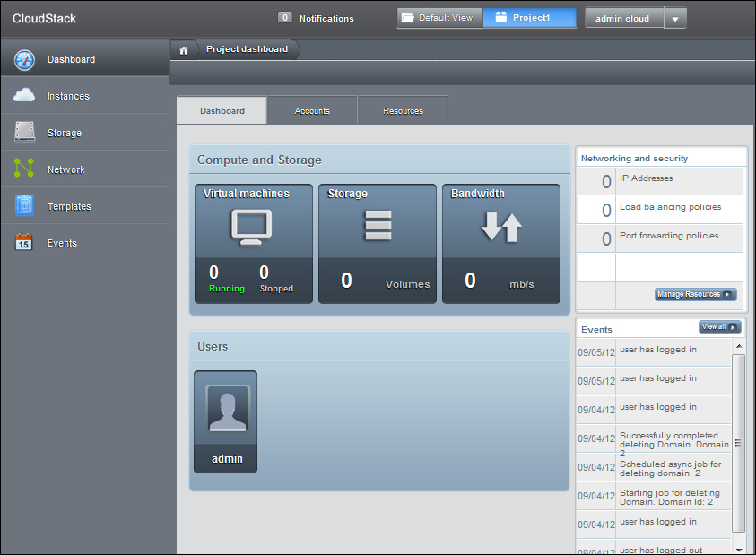Select the Bandwidth arrows tile

tap(500, 227)
